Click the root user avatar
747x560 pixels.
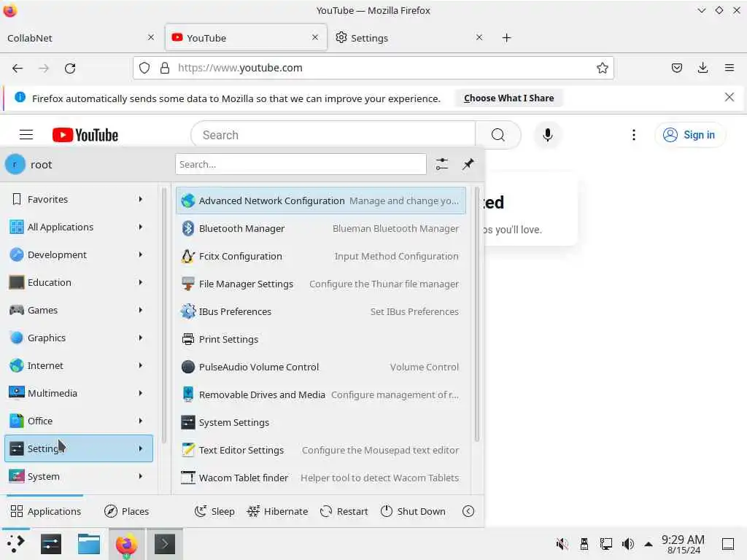click(15, 164)
